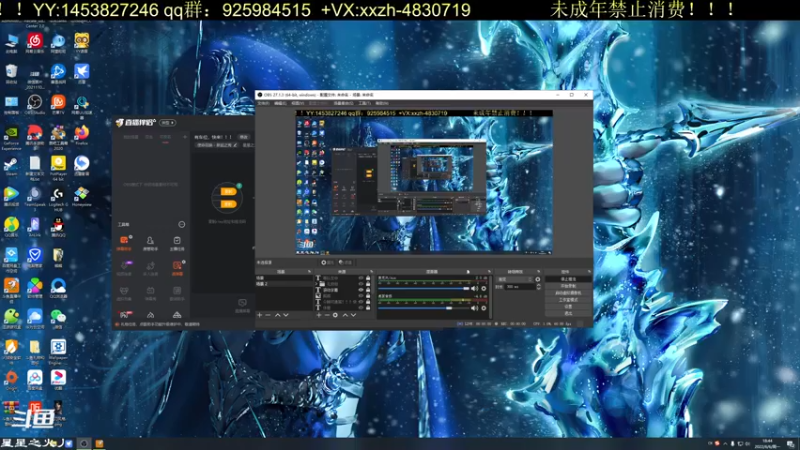Select scene 场景 2 in Scenes list
The height and width of the screenshot is (450, 800).
point(284,284)
